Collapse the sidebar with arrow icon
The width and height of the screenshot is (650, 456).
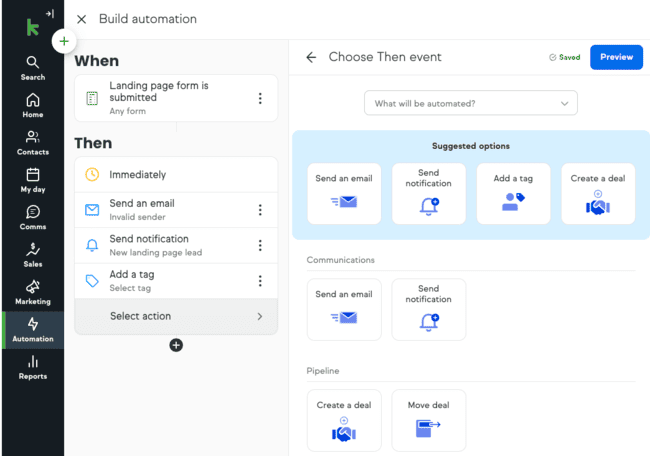click(50, 14)
